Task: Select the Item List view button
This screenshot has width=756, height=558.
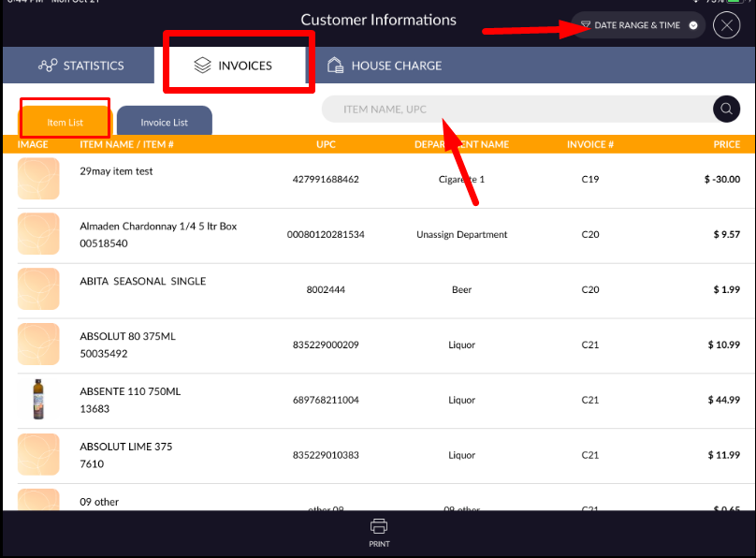Action: click(65, 122)
